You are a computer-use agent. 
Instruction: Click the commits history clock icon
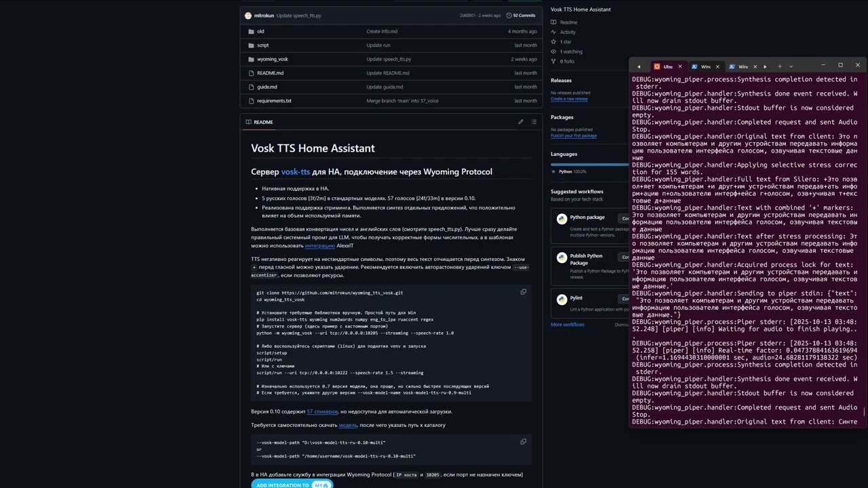(509, 16)
